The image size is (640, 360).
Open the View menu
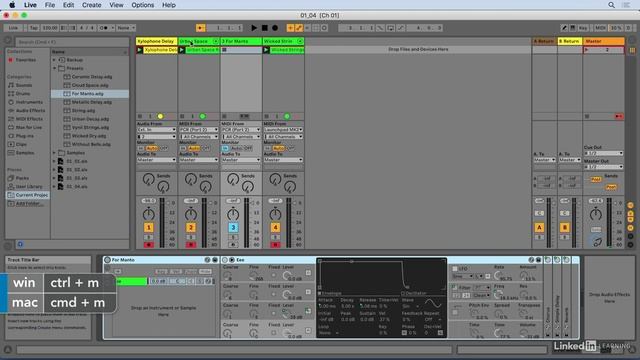pos(116,5)
